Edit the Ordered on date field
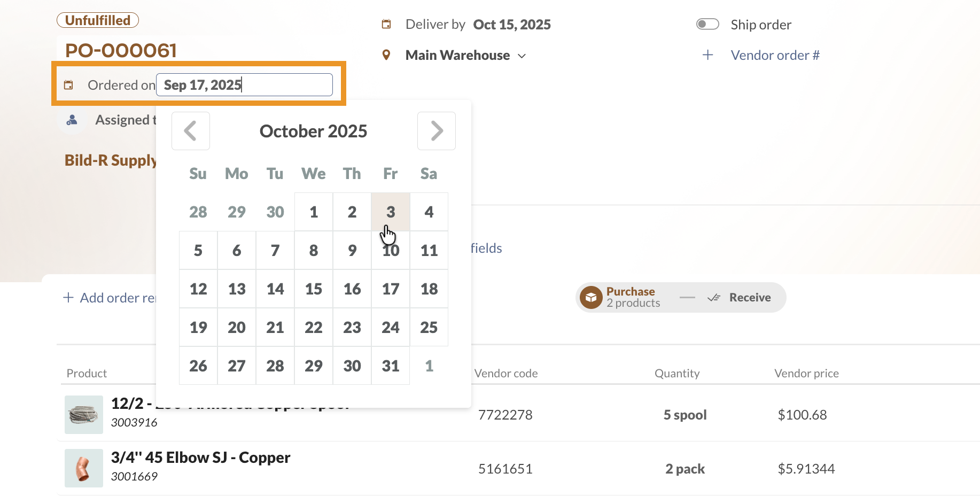980x496 pixels. click(244, 84)
